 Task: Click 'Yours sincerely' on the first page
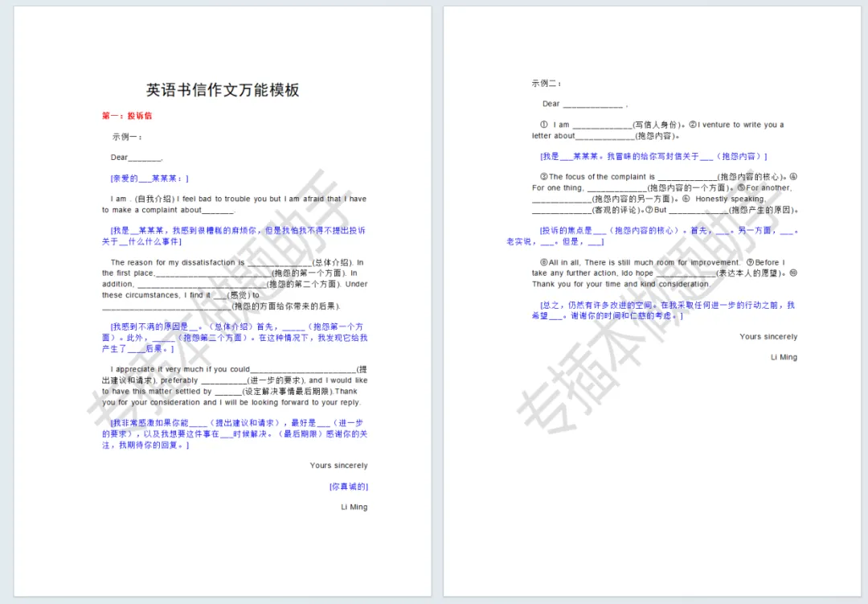339,466
